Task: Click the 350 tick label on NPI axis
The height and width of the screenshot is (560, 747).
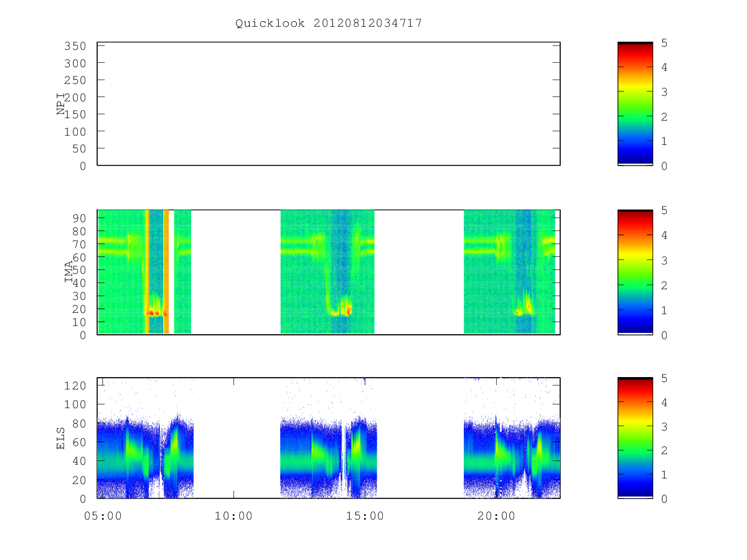Action: [x=76, y=46]
